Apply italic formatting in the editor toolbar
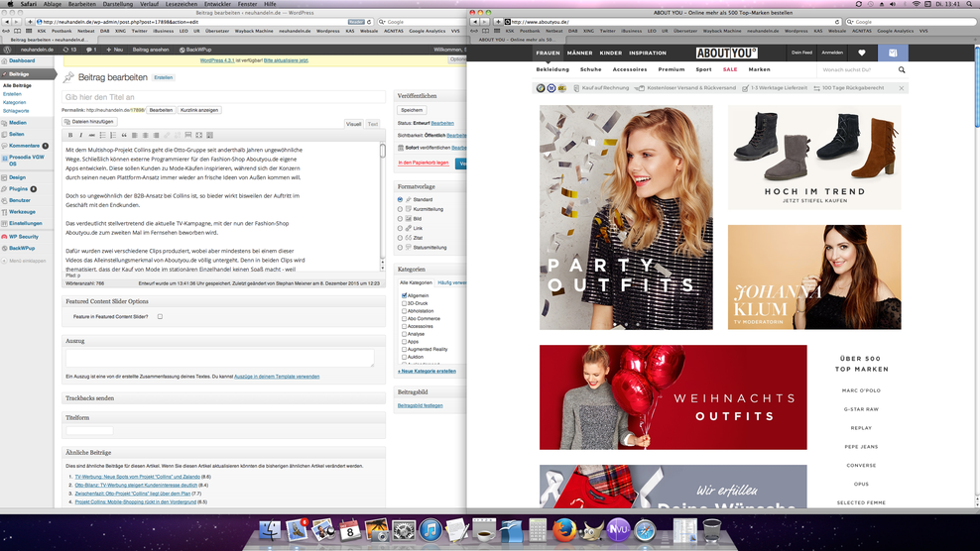Image resolution: width=980 pixels, height=551 pixels. point(80,135)
